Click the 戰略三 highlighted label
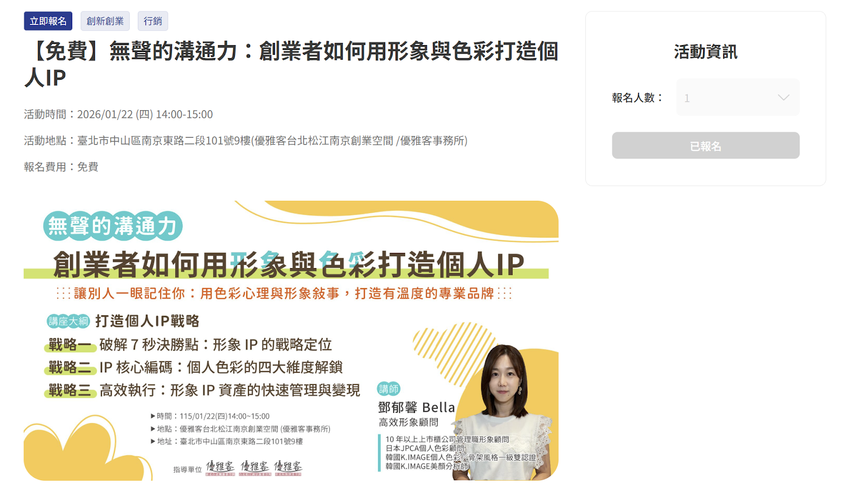Viewport: 868px width, 503px height. [x=70, y=390]
